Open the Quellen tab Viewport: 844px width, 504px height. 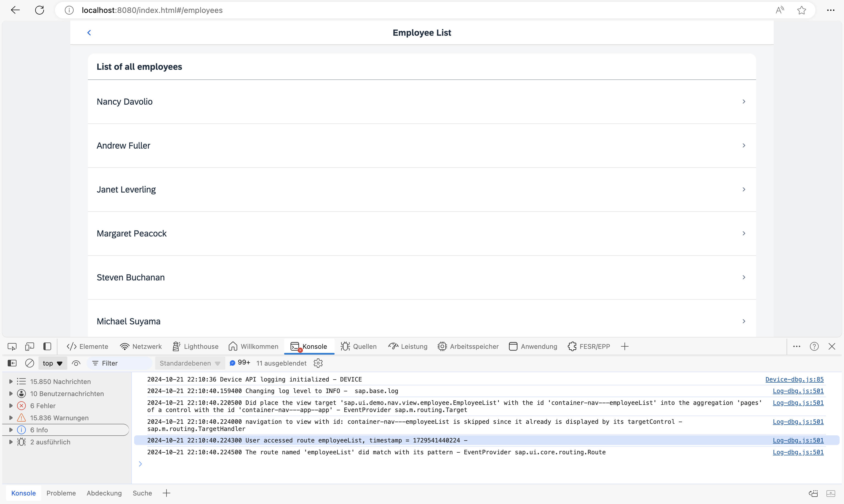pos(359,346)
